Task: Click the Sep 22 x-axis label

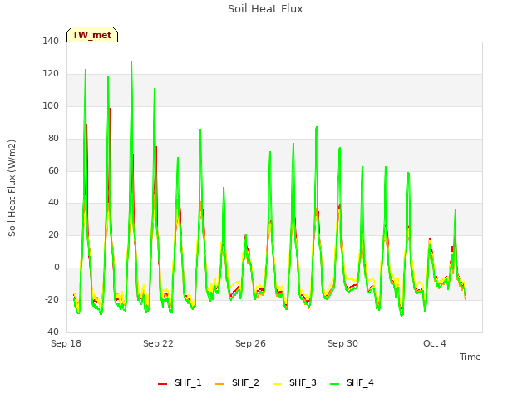Action: pyautogui.click(x=158, y=343)
